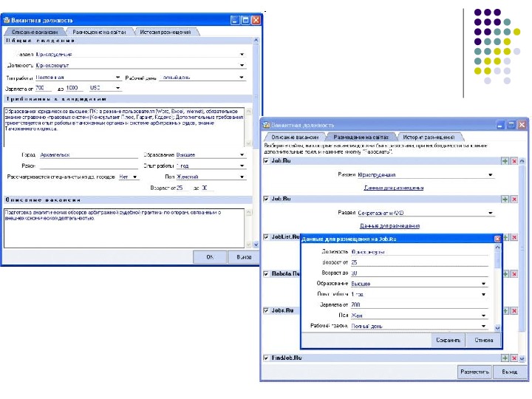Screen dimensions: 532x399
Task: Open История размещений tab in left window
Action: (x=166, y=32)
